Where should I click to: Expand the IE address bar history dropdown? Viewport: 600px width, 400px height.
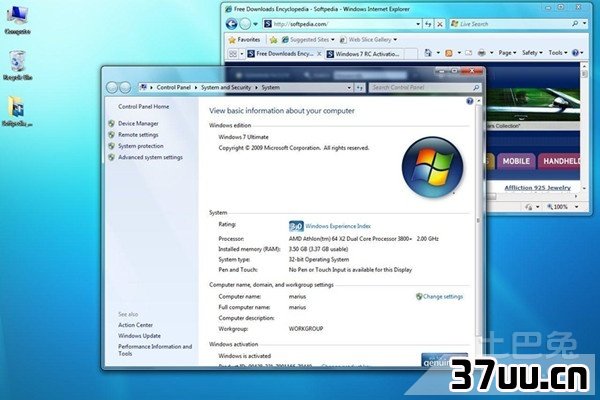pyautogui.click(x=418, y=24)
